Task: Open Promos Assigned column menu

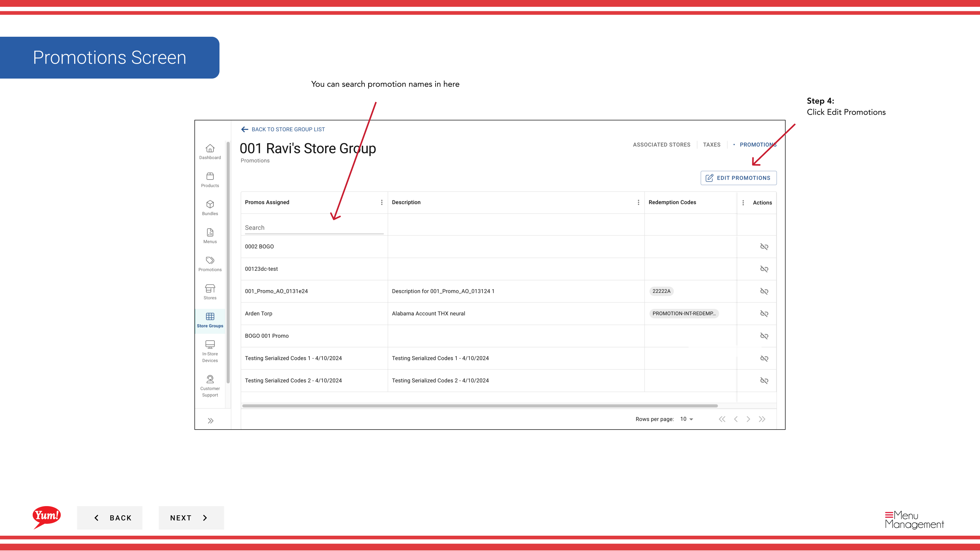Action: point(381,202)
